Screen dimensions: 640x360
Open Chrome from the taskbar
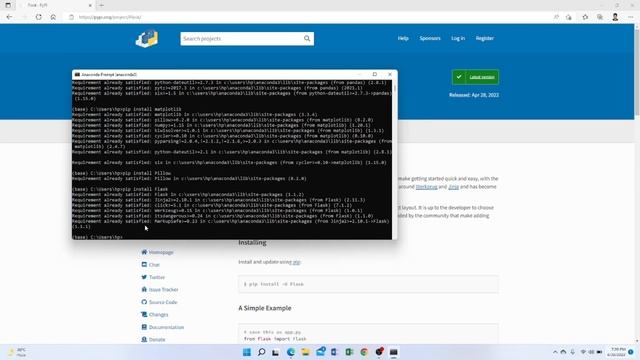364,352
